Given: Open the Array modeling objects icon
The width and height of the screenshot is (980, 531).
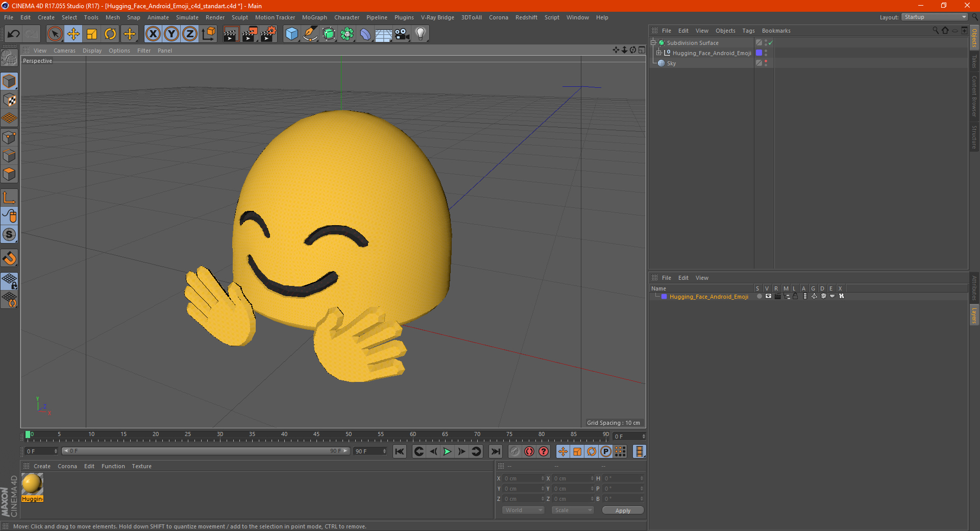Looking at the screenshot, I should [347, 34].
